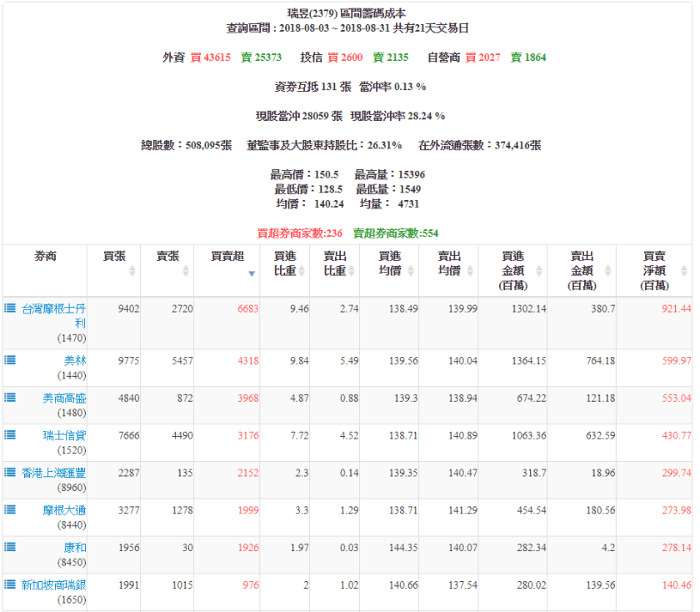The image size is (700, 612).
Task: Click list icon next to 美林
Action: tap(10, 360)
